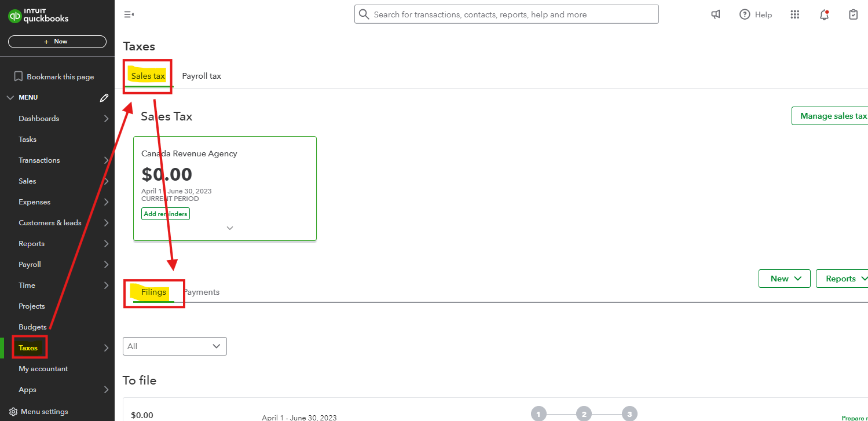The height and width of the screenshot is (421, 868).
Task: Expand the Time submenu arrow
Action: (x=106, y=285)
